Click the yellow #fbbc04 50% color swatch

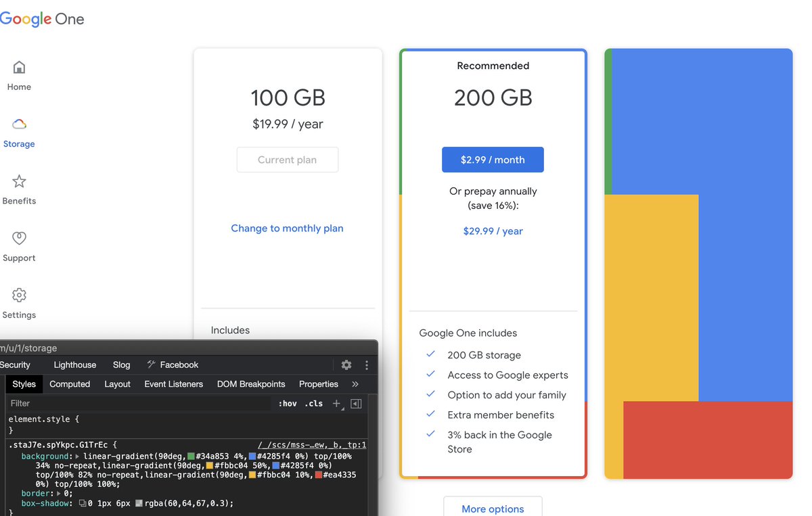(210, 466)
